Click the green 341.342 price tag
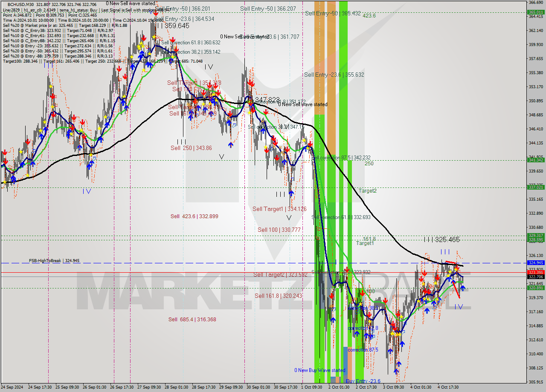 point(536,160)
